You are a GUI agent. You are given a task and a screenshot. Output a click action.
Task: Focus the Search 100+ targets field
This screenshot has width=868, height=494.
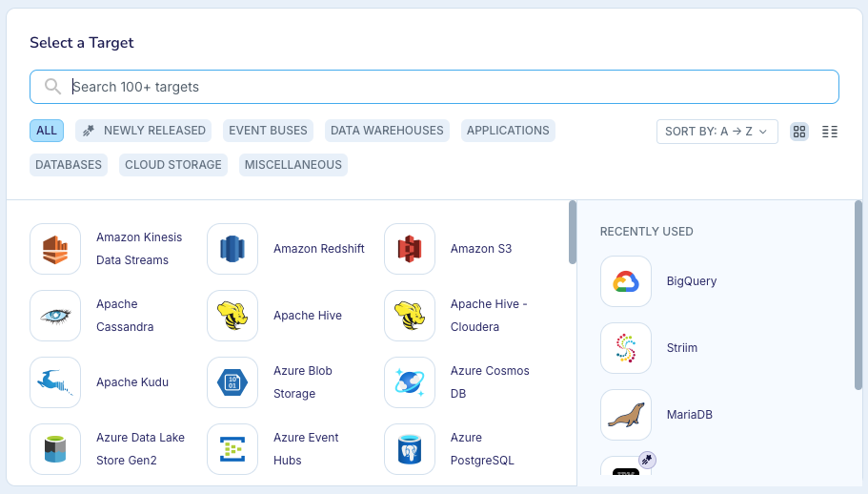[448, 87]
